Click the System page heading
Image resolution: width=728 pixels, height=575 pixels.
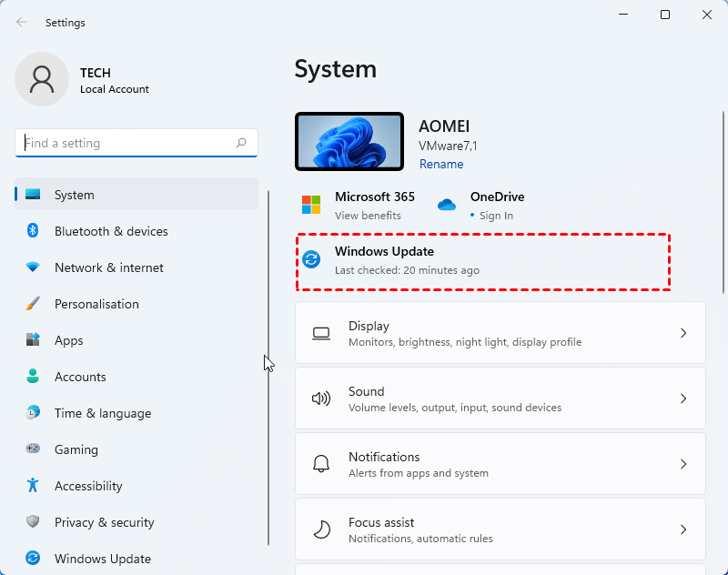335,69
